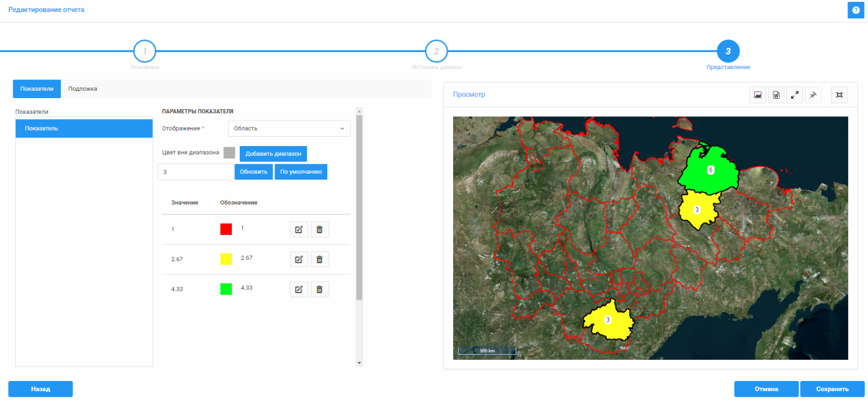868x404 pixels.
Task: Open the gray out-of-range color swatch
Action: pyautogui.click(x=229, y=153)
